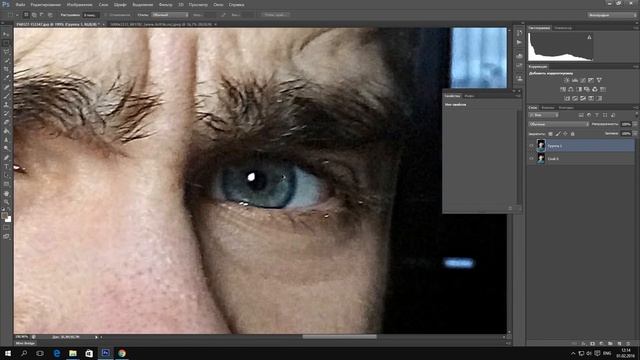Open the collapsed History panel icon
The height and width of the screenshot is (360, 640).
[x=519, y=33]
